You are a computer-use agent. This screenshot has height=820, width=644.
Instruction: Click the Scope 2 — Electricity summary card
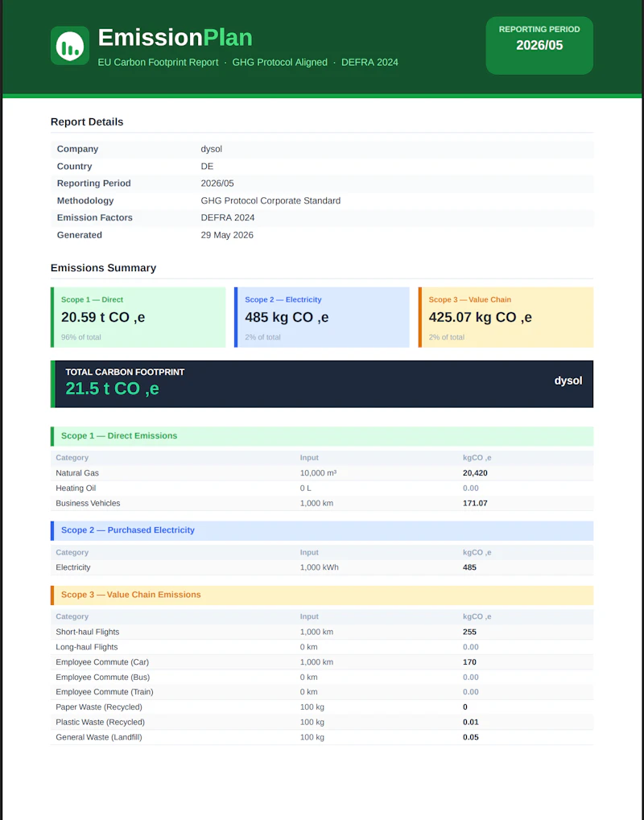click(322, 317)
